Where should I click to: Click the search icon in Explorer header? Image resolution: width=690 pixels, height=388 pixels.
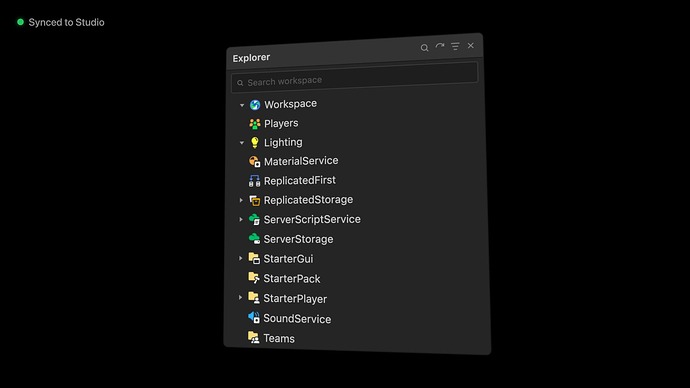(x=424, y=48)
